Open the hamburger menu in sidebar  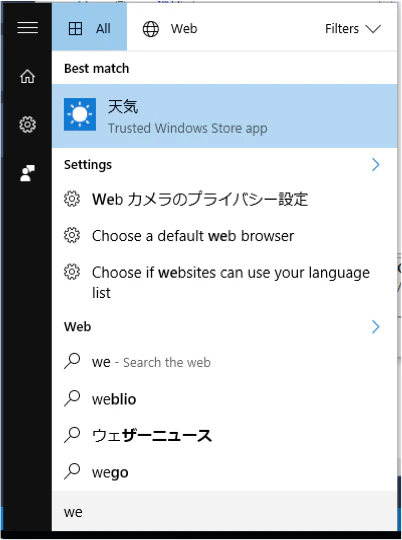28,28
